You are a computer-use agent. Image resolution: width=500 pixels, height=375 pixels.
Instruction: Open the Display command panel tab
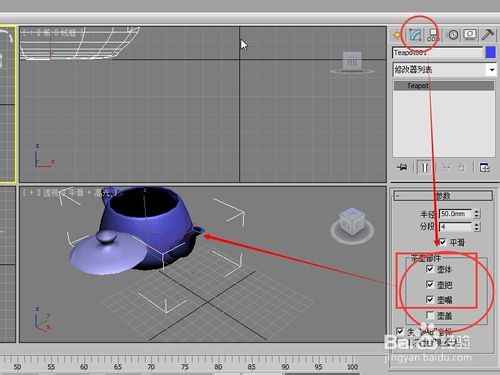click(x=470, y=34)
